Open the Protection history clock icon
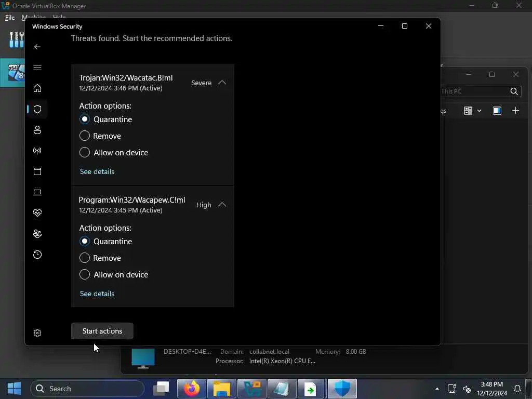This screenshot has height=399, width=532. point(37,255)
